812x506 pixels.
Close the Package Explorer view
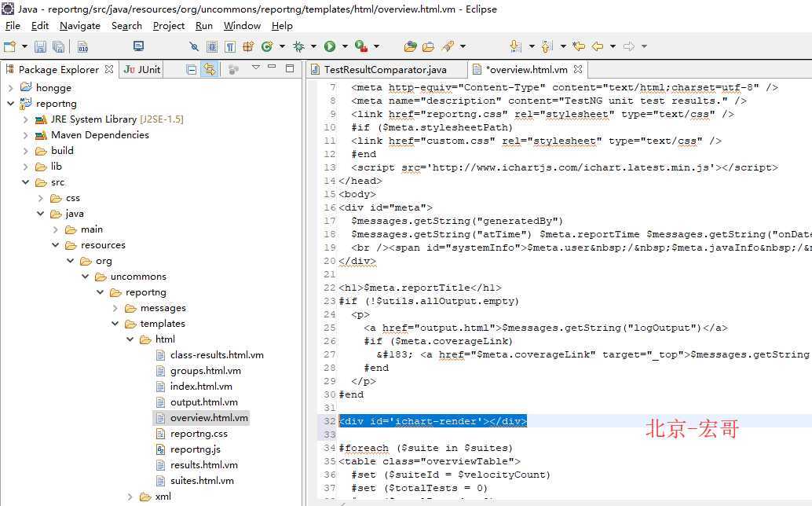pos(108,69)
